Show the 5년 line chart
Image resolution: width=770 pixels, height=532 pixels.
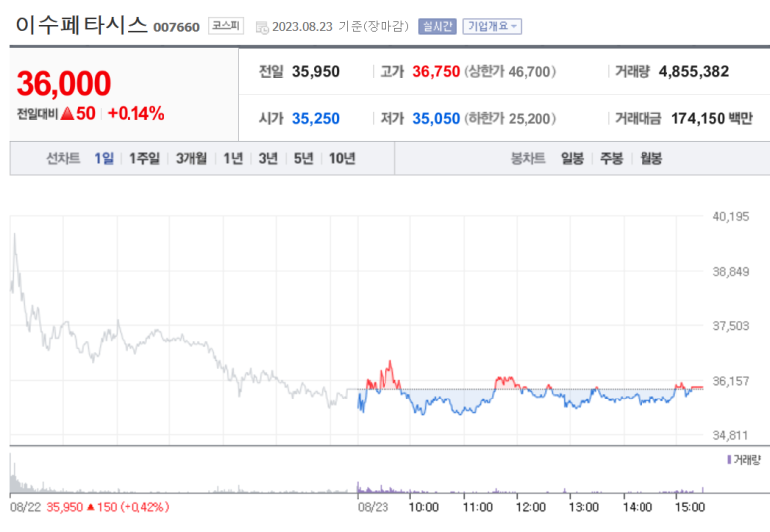(303, 158)
